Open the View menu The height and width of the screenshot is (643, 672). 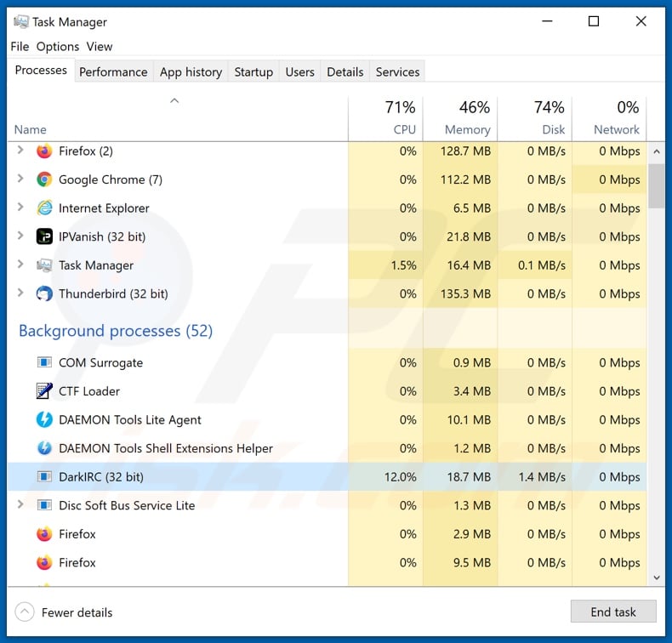point(100,46)
